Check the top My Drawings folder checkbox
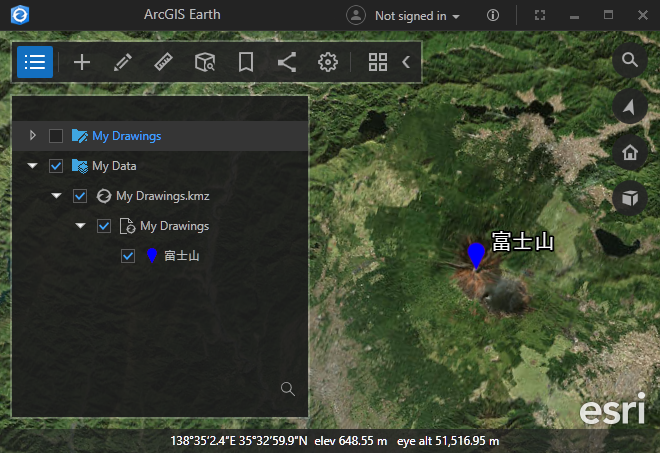This screenshot has width=660, height=453. (56, 136)
